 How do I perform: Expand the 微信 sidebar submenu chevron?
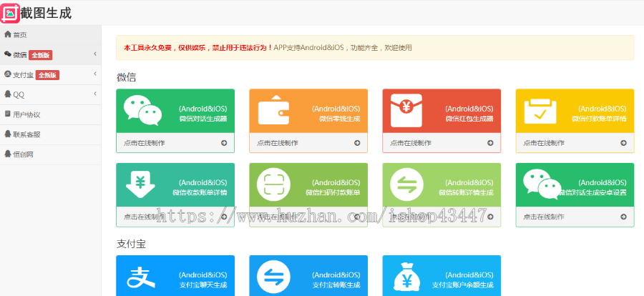(95, 54)
